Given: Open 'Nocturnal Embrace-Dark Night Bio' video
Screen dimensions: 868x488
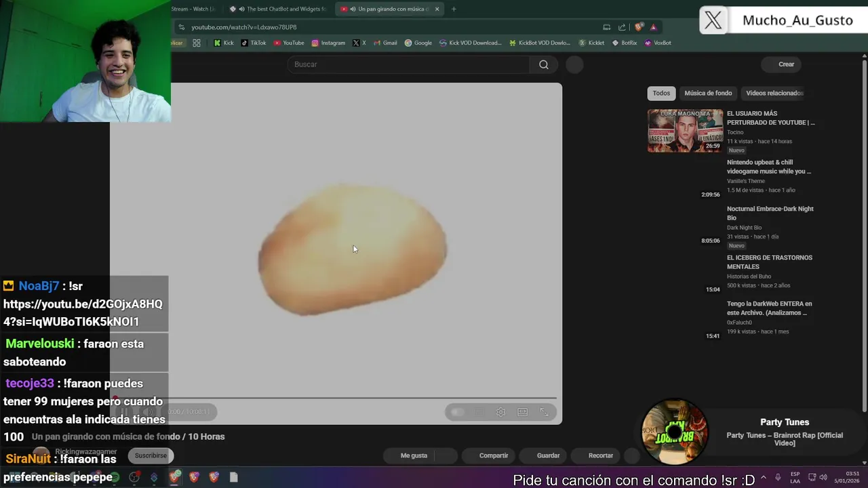Looking at the screenshot, I should [770, 213].
